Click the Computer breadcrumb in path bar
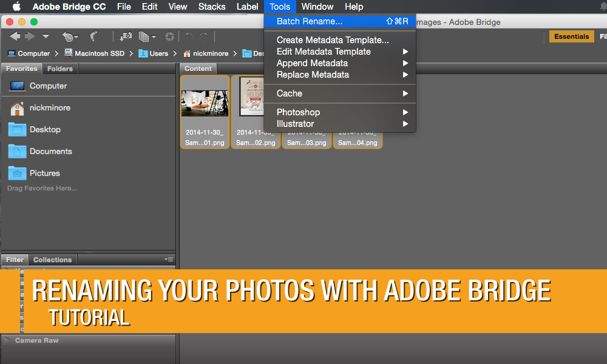The width and height of the screenshot is (607, 364). [x=29, y=53]
